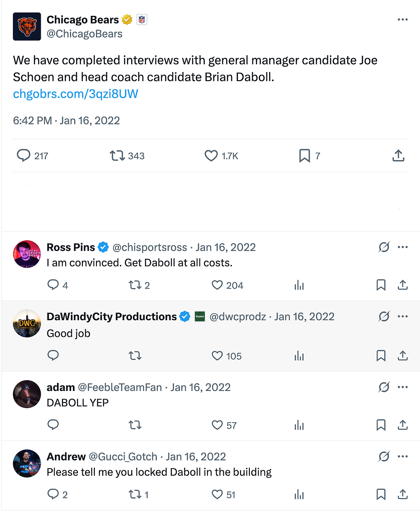Like the Chicago Bears tweet
This screenshot has width=420, height=511.
[211, 156]
